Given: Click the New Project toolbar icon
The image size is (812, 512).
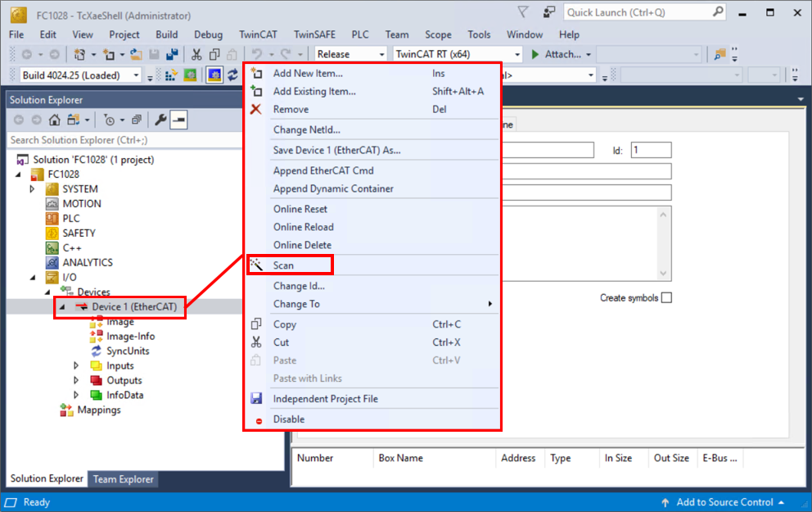Looking at the screenshot, I should (x=79, y=54).
